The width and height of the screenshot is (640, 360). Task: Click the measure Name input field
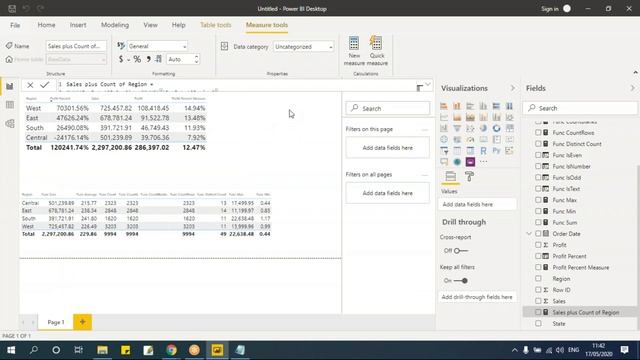76,46
